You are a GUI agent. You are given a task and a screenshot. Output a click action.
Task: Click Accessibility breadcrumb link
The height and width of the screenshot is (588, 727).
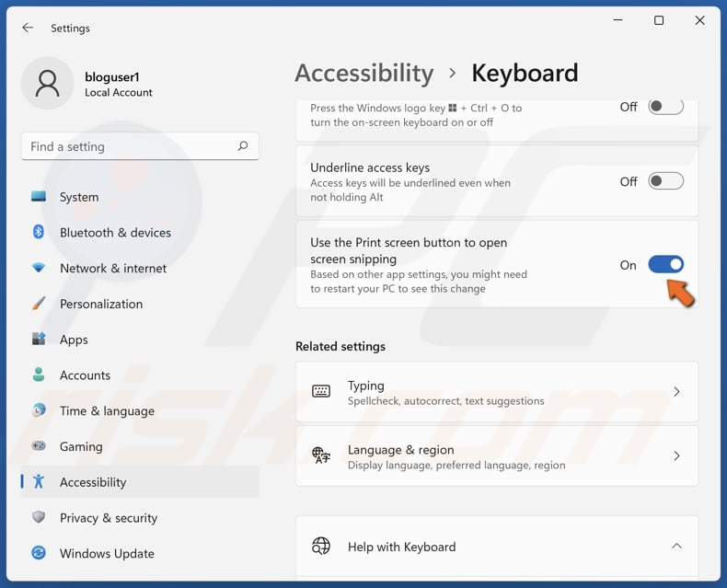point(364,74)
